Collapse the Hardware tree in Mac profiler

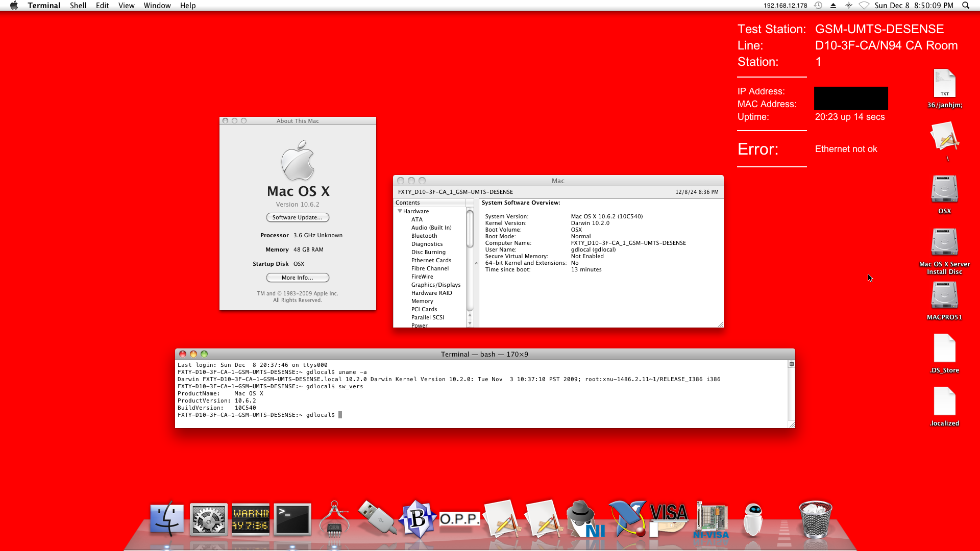(400, 211)
